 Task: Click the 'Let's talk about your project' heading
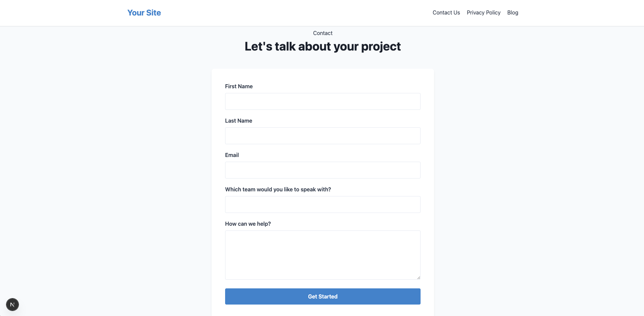pyautogui.click(x=323, y=46)
